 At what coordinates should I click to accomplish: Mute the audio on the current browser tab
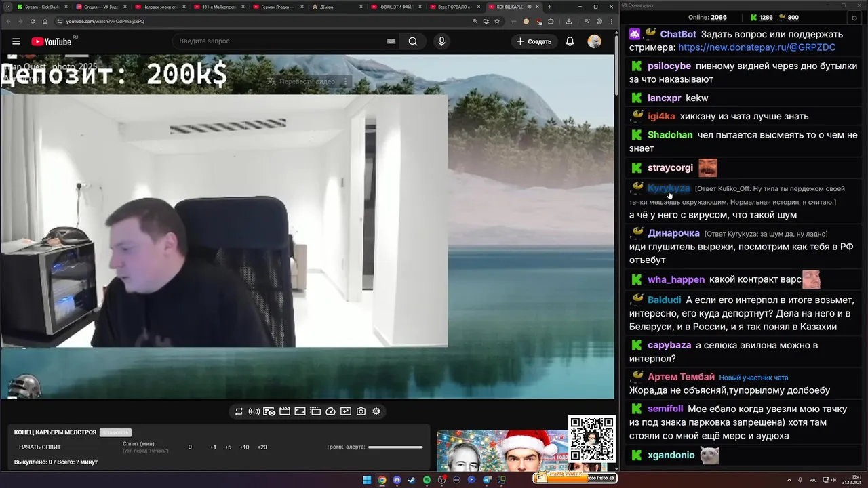(530, 7)
